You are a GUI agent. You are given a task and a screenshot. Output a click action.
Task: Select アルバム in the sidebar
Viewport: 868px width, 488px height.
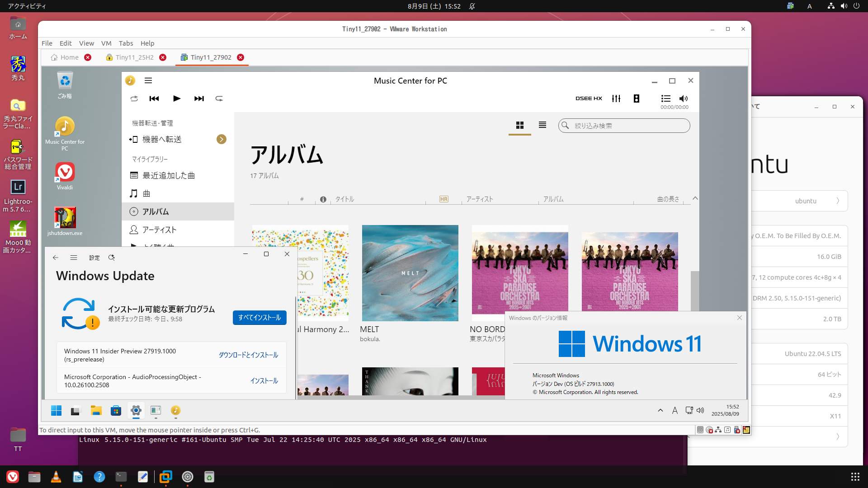(x=178, y=211)
